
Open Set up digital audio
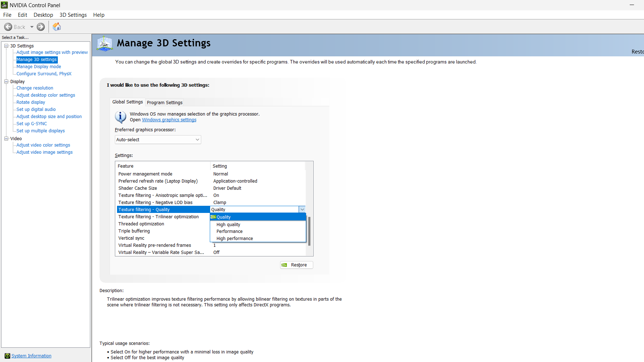(36, 109)
